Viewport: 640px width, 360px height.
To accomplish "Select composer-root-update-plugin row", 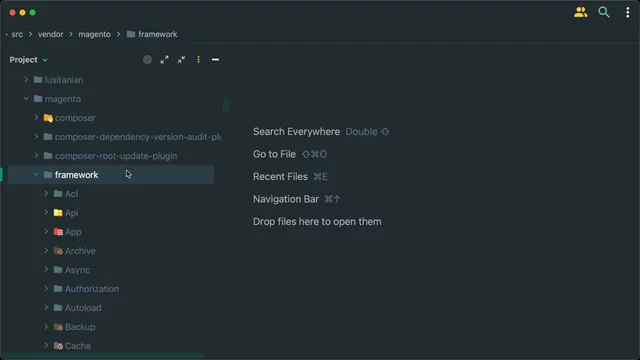I will click(x=110, y=156).
